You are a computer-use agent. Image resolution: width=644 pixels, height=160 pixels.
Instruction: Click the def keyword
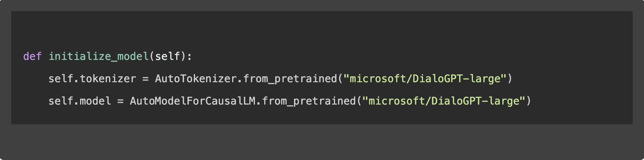click(32, 56)
